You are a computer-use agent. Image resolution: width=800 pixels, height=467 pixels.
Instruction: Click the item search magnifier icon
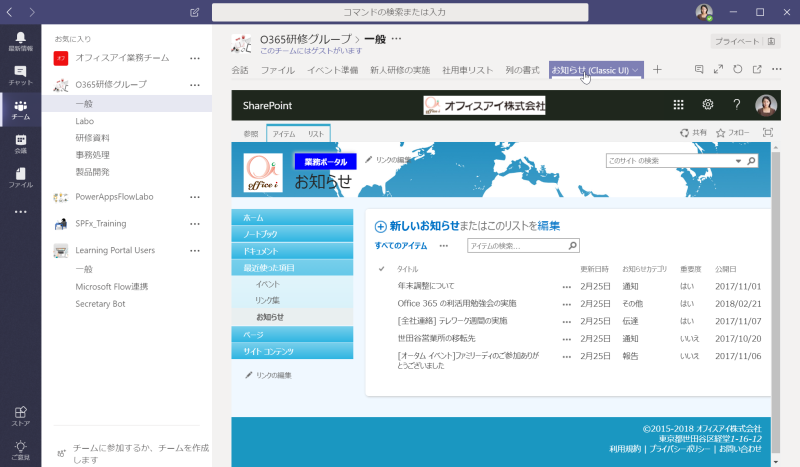(572, 245)
